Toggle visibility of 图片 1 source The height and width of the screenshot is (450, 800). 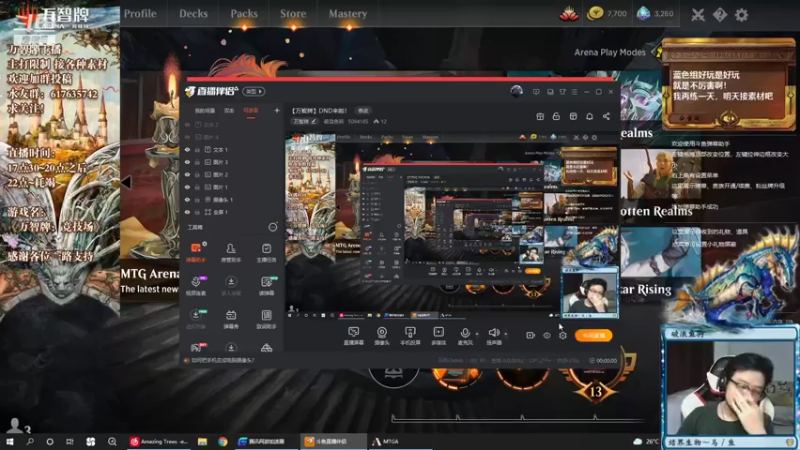187,187
